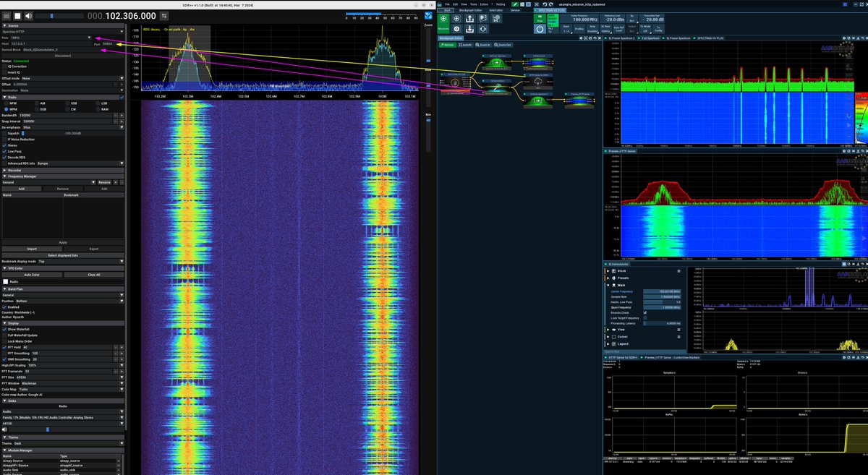The height and width of the screenshot is (475, 868).
Task: Click Select displayed lists button
Action: point(63,255)
